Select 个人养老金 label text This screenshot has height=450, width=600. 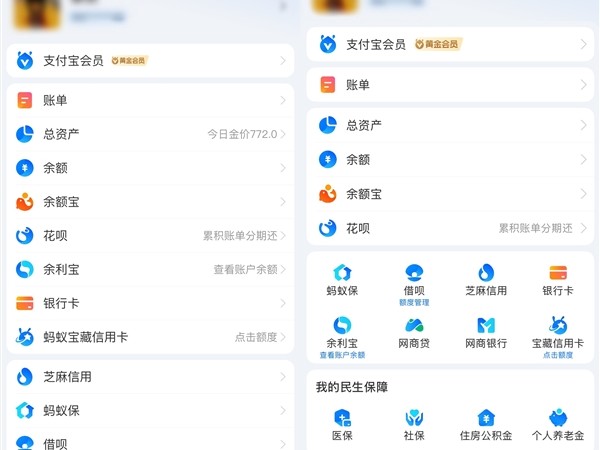(x=558, y=435)
